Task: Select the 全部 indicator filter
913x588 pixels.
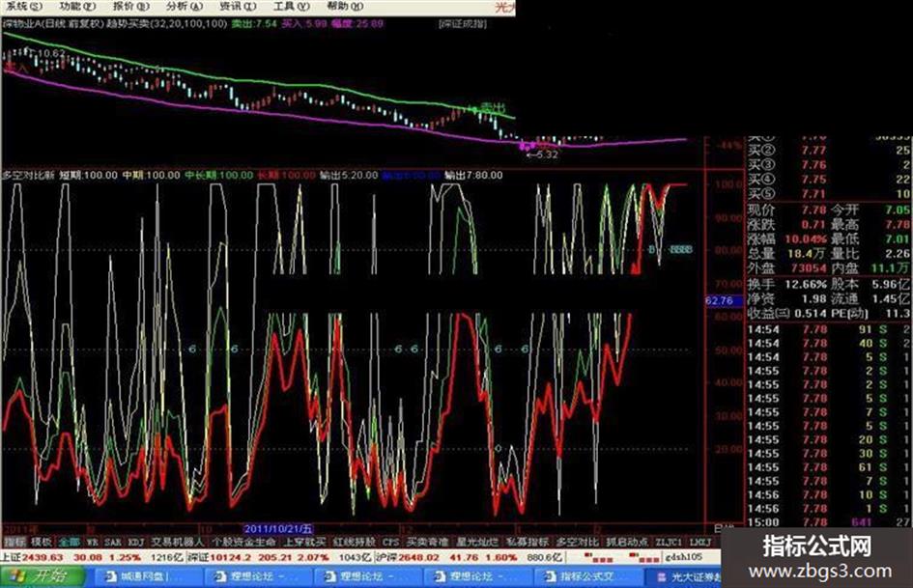Action: (x=70, y=542)
